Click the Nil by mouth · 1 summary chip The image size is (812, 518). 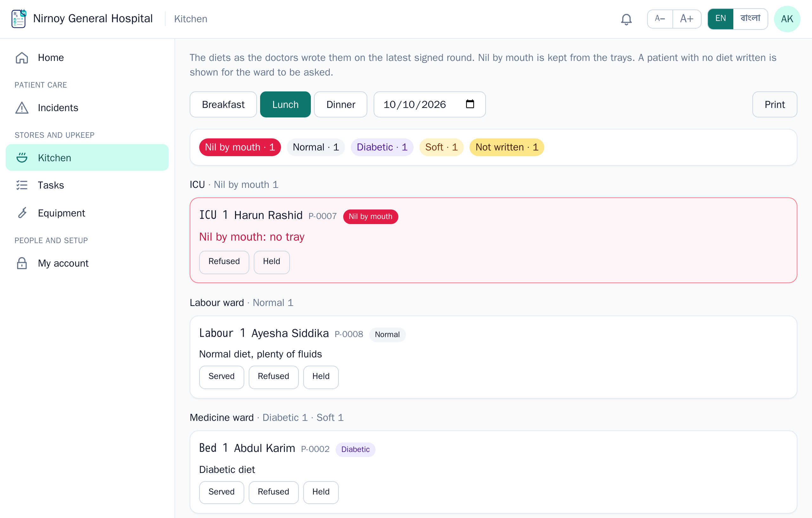[240, 147]
